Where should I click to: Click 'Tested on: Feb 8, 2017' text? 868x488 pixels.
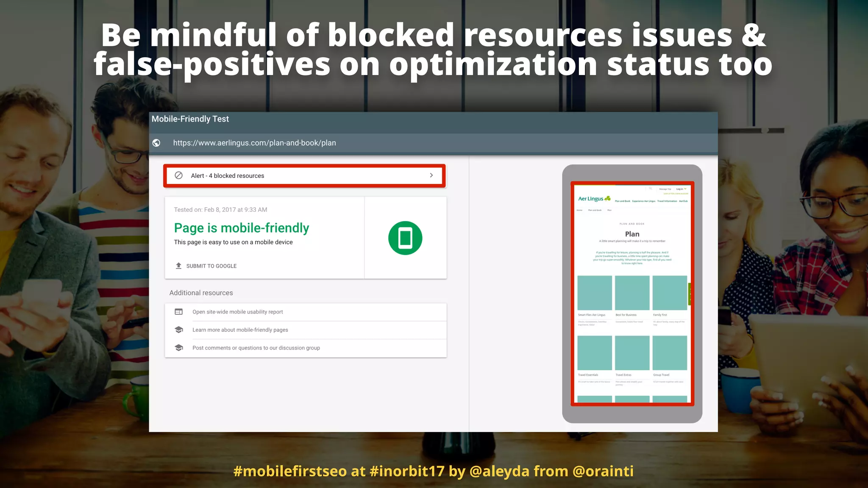point(220,210)
